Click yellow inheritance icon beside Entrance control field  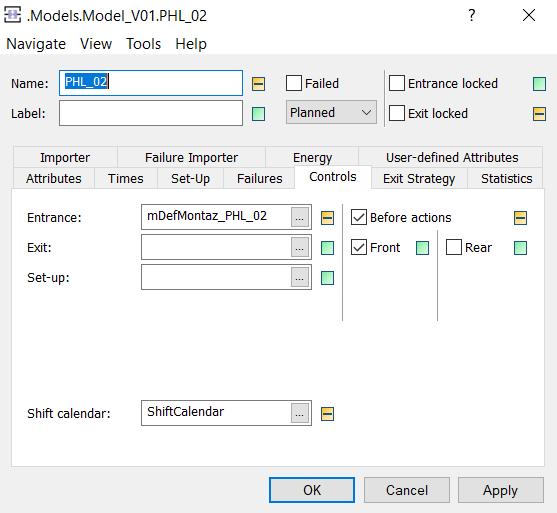[327, 218]
